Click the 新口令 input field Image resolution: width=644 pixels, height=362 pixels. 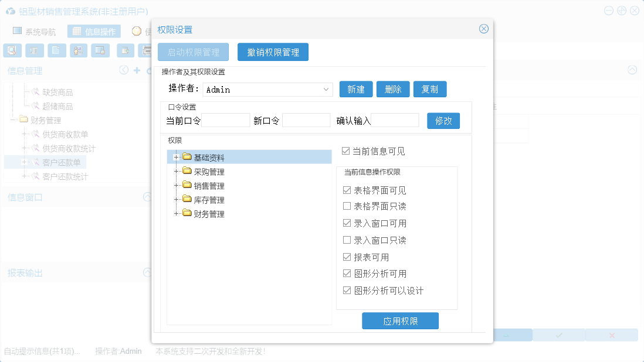pyautogui.click(x=306, y=121)
